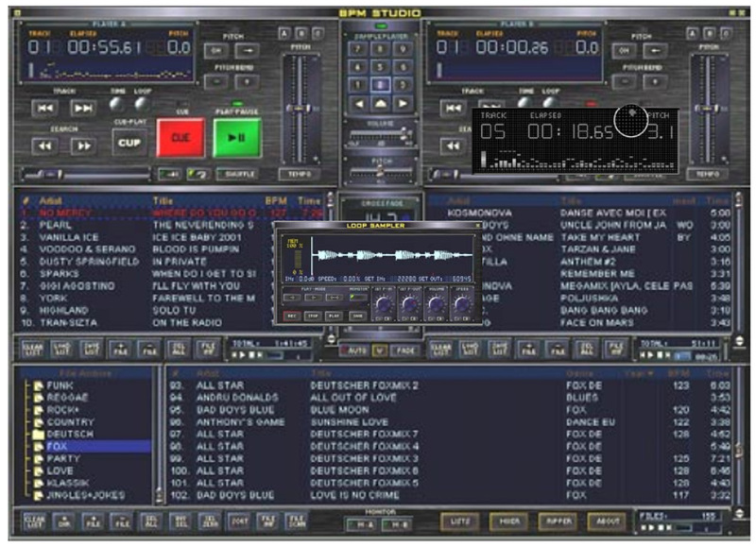Open File Info under Player A playlist
The height and width of the screenshot is (547, 756).
(207, 349)
